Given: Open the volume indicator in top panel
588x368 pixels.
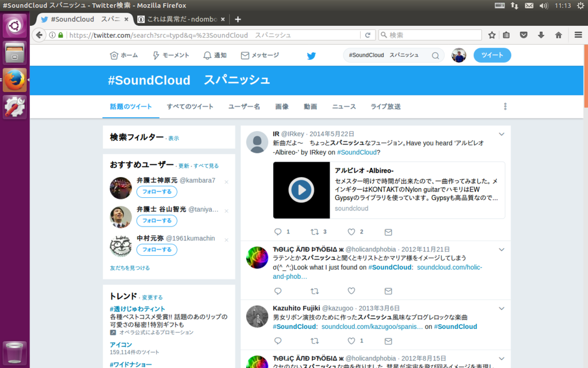Looking at the screenshot, I should pyautogui.click(x=543, y=6).
